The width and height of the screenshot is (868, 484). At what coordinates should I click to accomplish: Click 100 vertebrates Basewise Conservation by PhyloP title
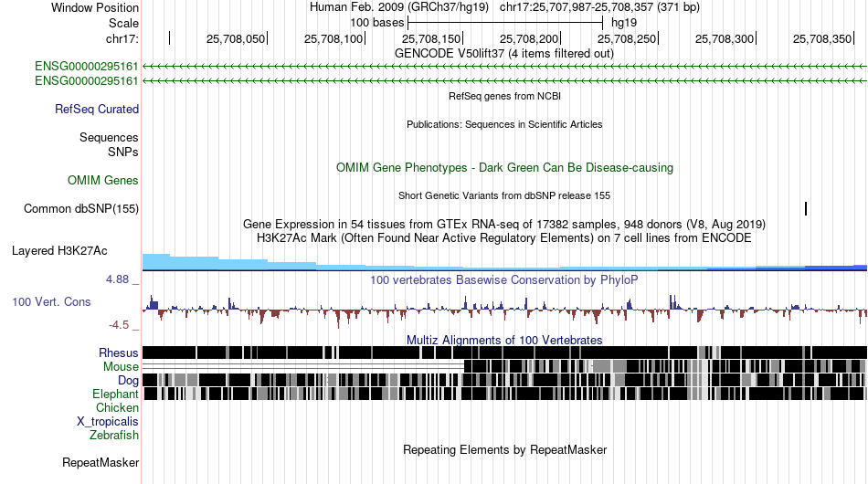click(x=504, y=279)
